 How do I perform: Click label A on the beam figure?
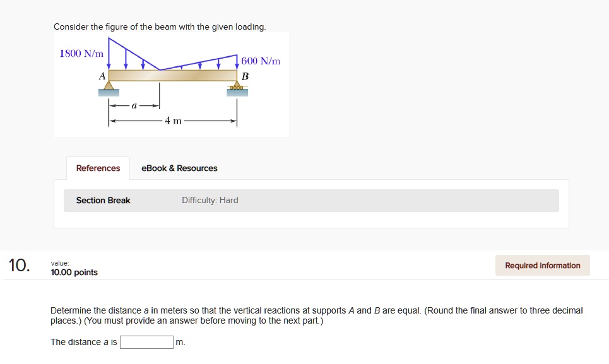click(x=102, y=74)
